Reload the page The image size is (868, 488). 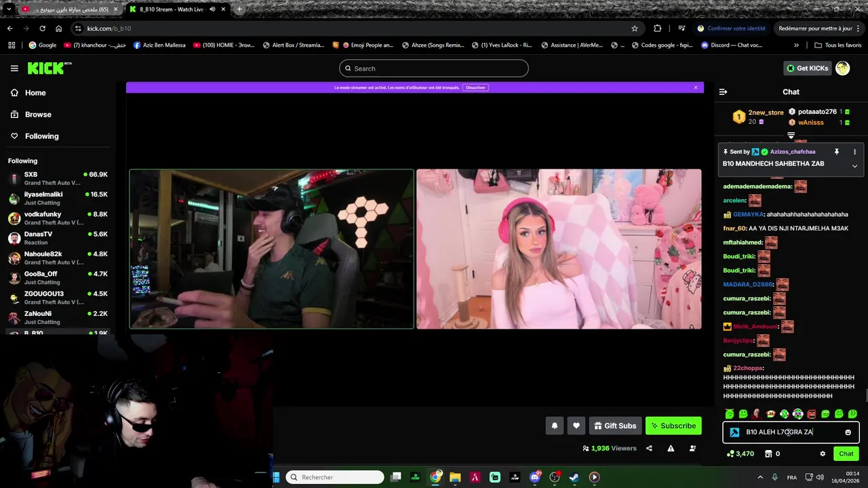(42, 28)
